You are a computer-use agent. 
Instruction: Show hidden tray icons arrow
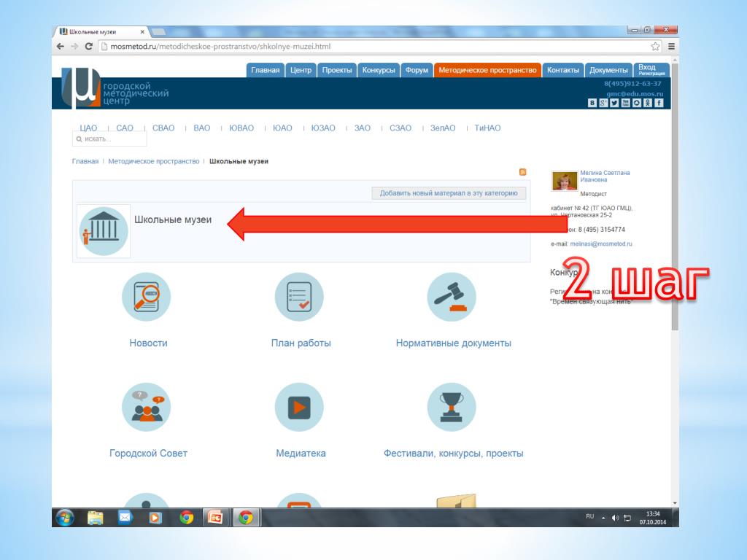pyautogui.click(x=603, y=518)
